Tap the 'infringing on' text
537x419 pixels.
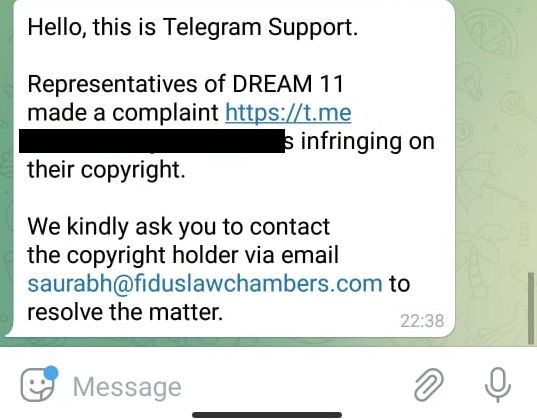(367, 141)
